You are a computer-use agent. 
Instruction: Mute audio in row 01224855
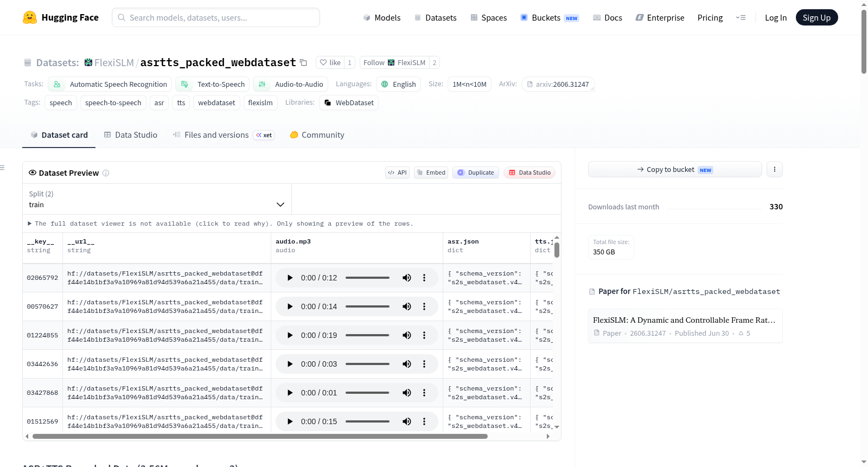(x=407, y=335)
